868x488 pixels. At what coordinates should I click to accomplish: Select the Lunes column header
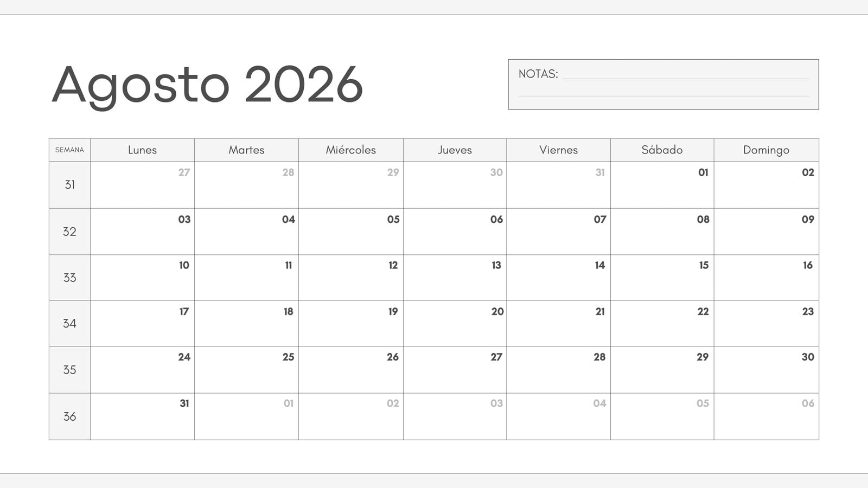[x=142, y=150]
